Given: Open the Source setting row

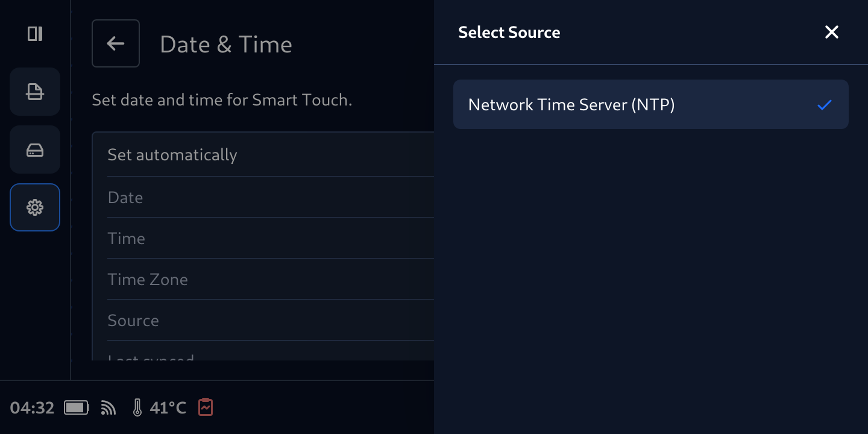Looking at the screenshot, I should coord(271,321).
